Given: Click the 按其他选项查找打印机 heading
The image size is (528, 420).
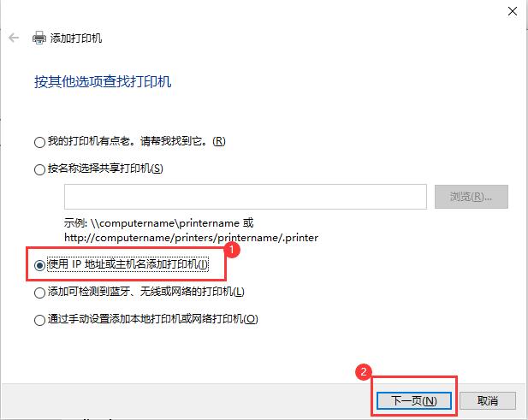Looking at the screenshot, I should point(103,82).
